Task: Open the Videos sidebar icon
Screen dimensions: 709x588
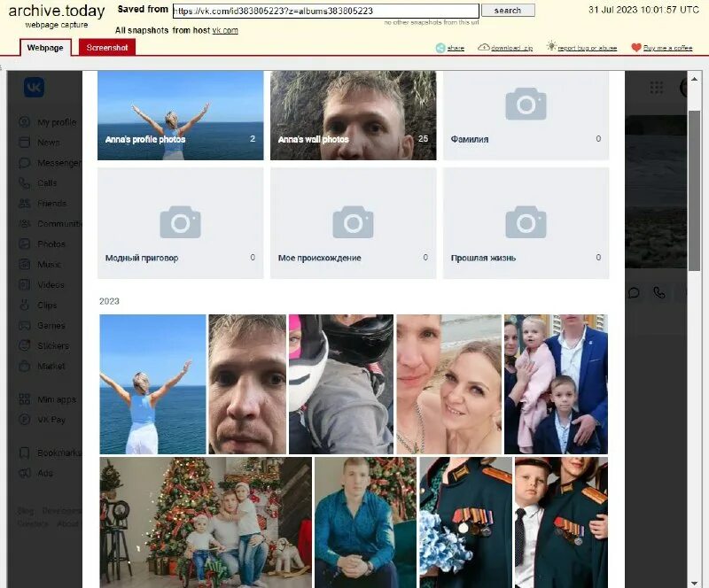Action: coord(25,285)
